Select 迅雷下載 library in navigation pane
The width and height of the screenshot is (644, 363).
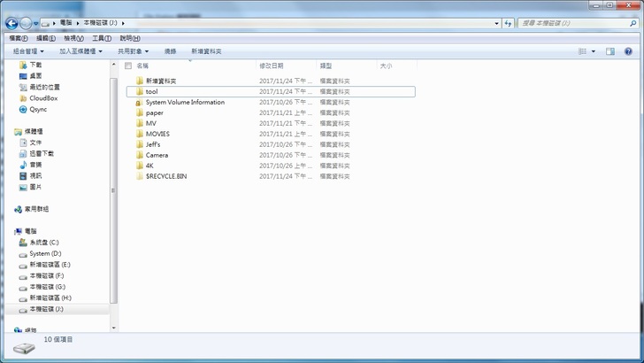pyautogui.click(x=42, y=153)
